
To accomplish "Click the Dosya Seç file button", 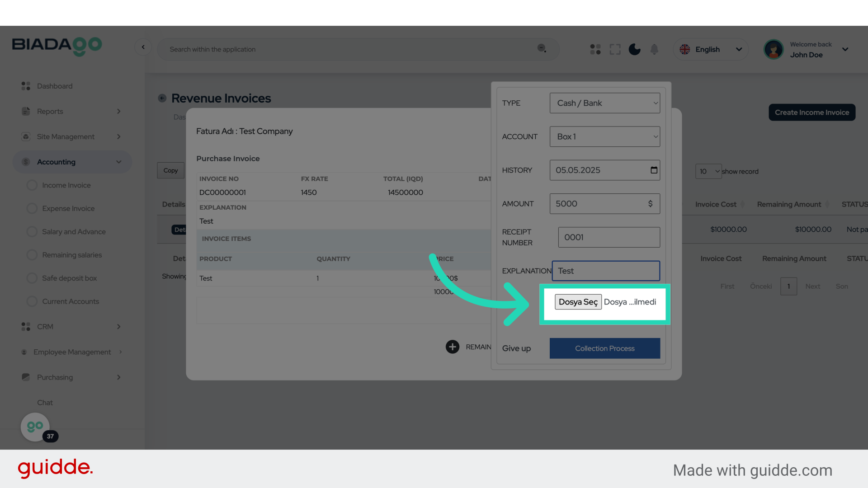I will click(x=578, y=302).
